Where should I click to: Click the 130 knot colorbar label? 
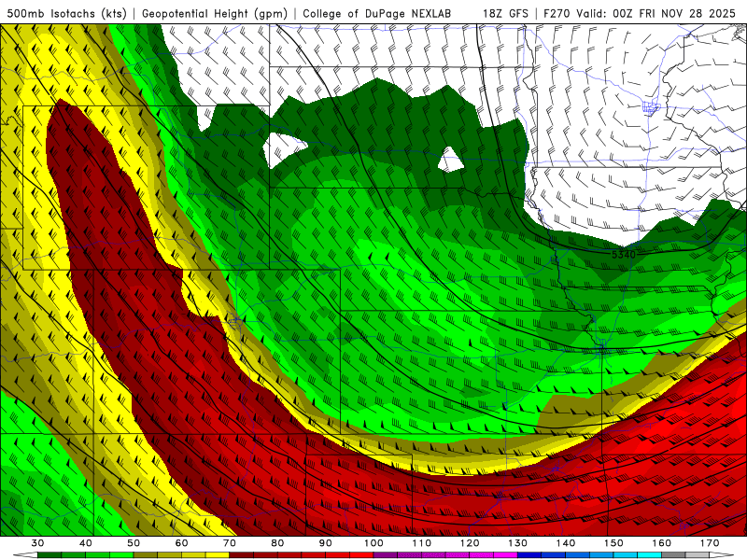coord(518,543)
